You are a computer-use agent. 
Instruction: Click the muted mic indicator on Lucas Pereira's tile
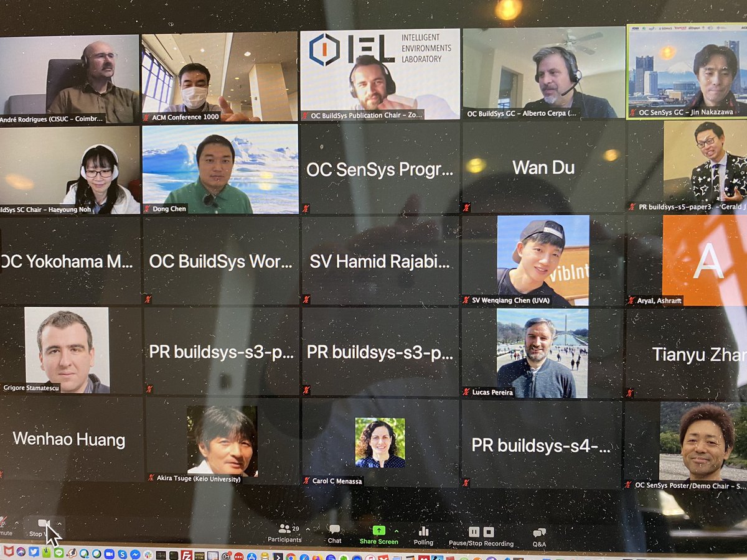[466, 391]
